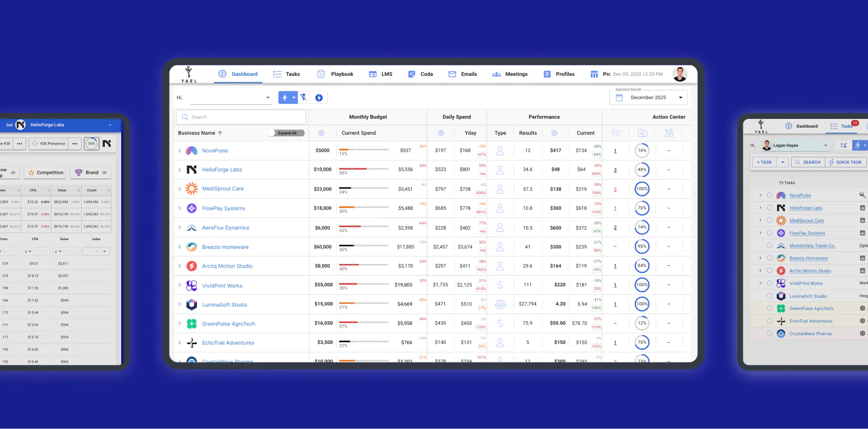Click the checklist icon in Action Center header
The width and height of the screenshot is (868, 429).
click(x=616, y=133)
